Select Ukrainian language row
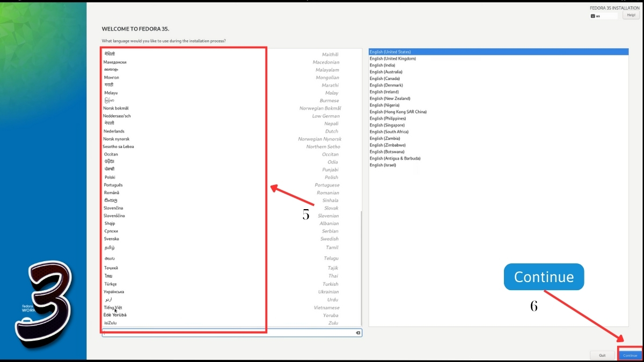 pos(231,292)
